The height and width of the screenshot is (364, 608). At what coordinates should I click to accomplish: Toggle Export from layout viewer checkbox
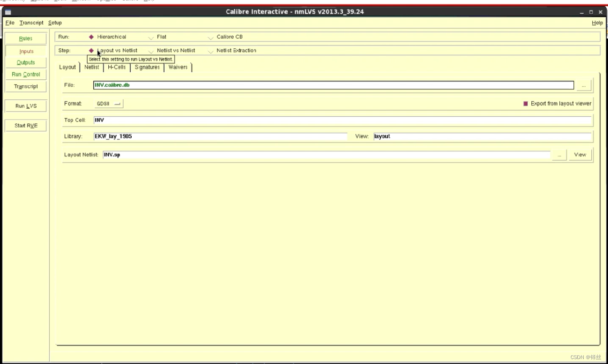click(x=557, y=104)
